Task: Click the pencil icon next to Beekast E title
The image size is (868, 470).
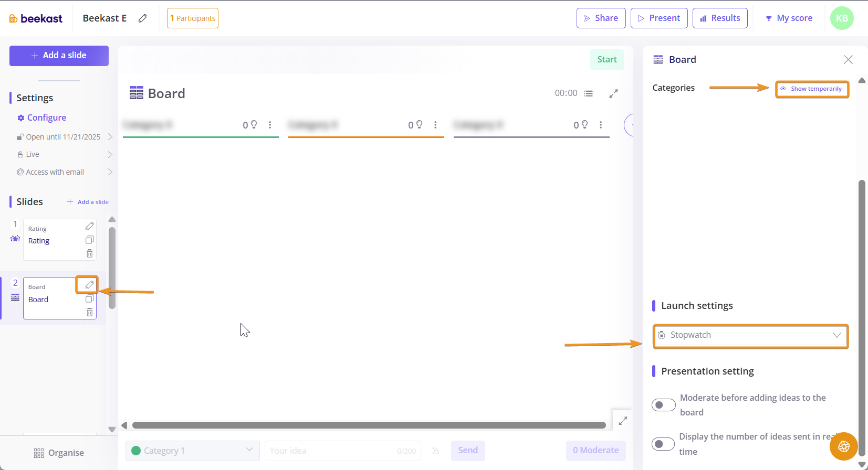Action: pos(142,18)
